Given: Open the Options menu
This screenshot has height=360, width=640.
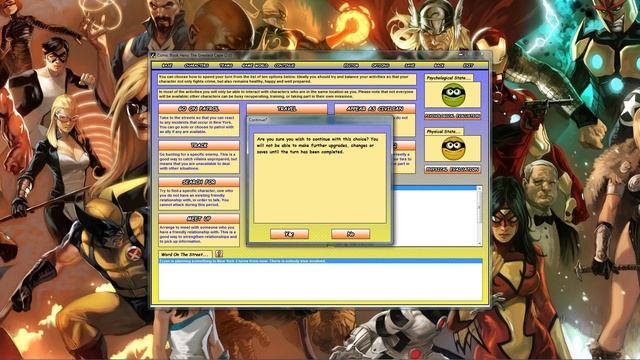Looking at the screenshot, I should (x=380, y=65).
